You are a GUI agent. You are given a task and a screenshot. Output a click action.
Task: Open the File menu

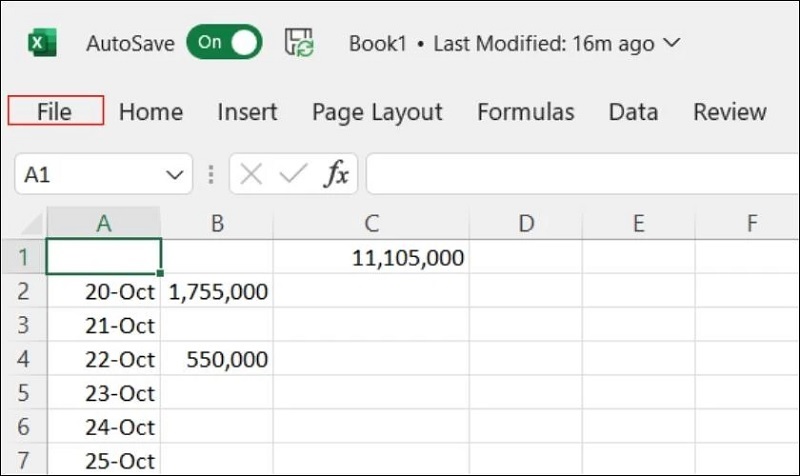click(x=55, y=111)
